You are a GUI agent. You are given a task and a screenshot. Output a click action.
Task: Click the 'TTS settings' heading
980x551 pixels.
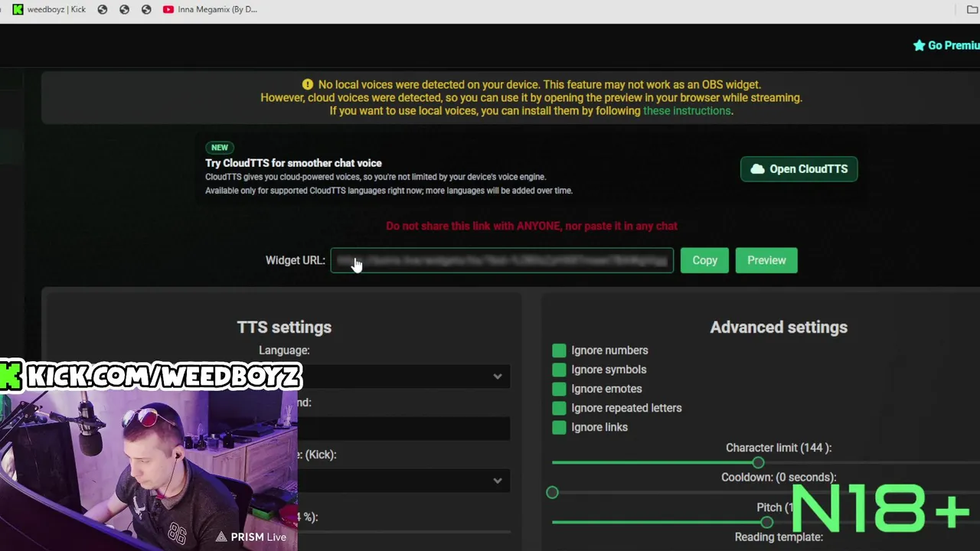[284, 327]
